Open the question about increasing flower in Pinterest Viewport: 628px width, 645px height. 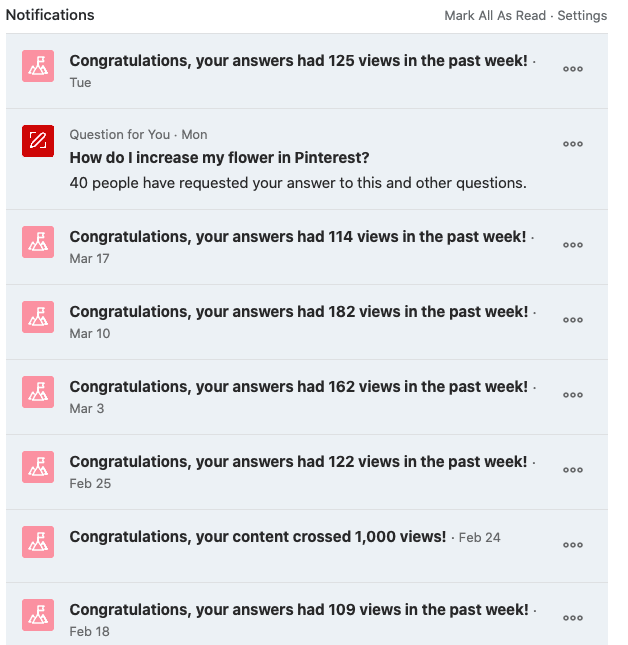[x=220, y=158]
